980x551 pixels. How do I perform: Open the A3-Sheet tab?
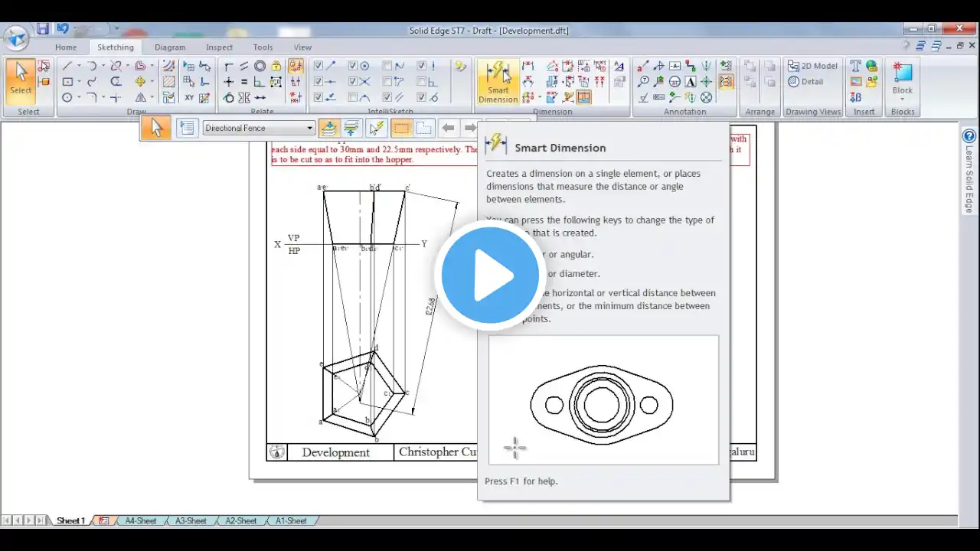pos(191,520)
